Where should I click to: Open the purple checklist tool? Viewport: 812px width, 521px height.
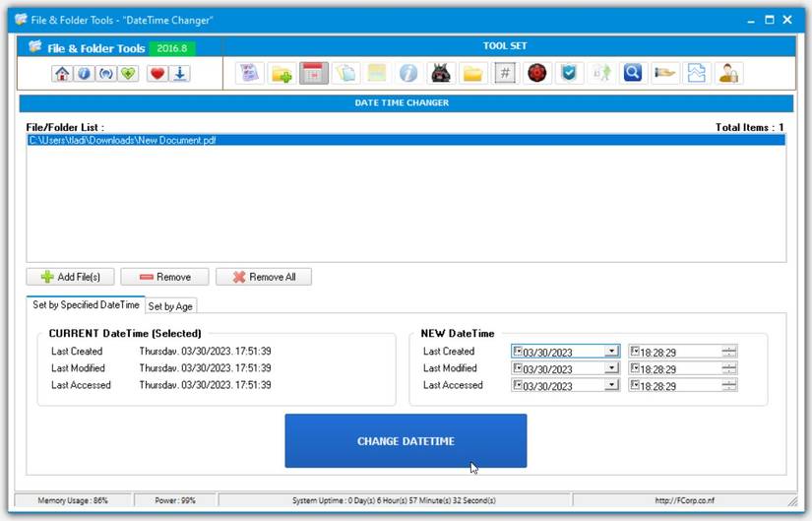coord(250,73)
